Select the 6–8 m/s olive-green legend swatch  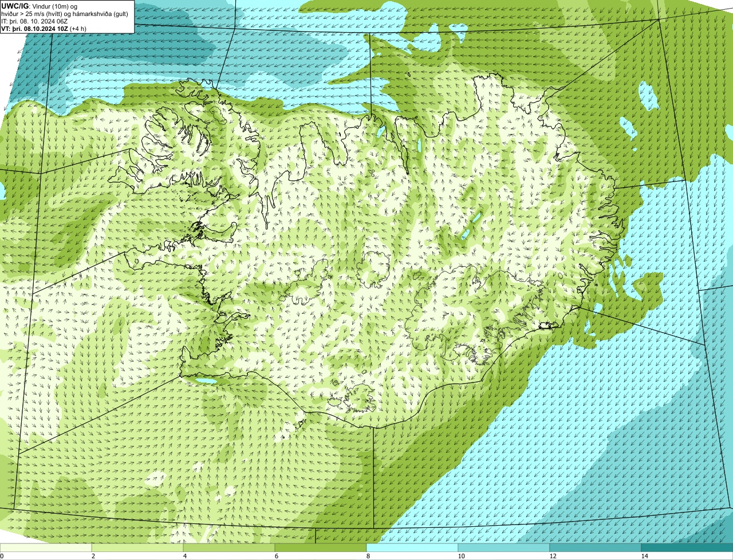coord(321,548)
